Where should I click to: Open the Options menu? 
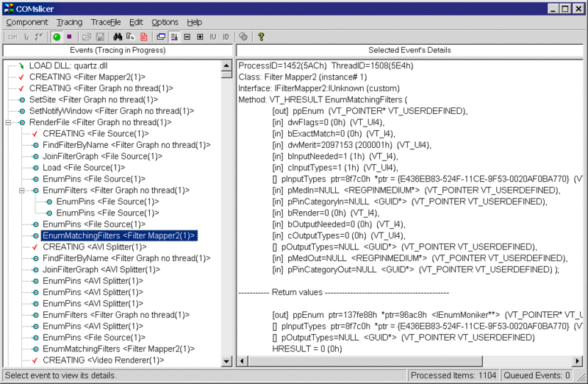tap(165, 22)
